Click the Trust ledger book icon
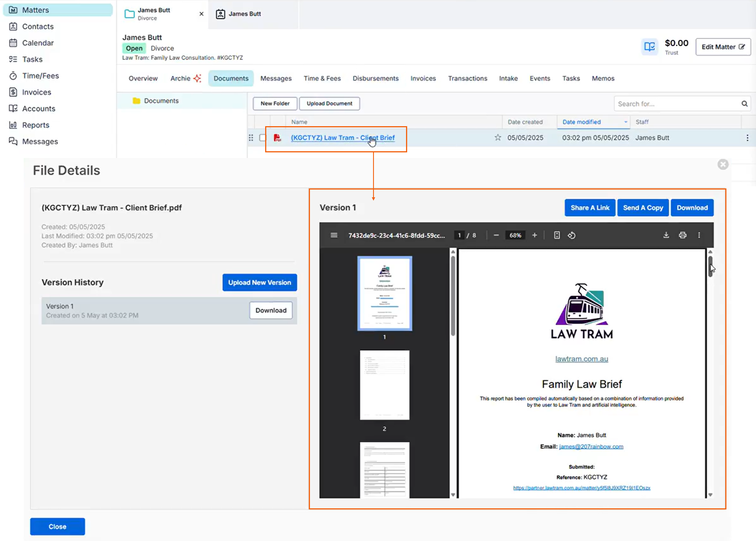Viewport: 756px width, 541px height. click(x=649, y=47)
